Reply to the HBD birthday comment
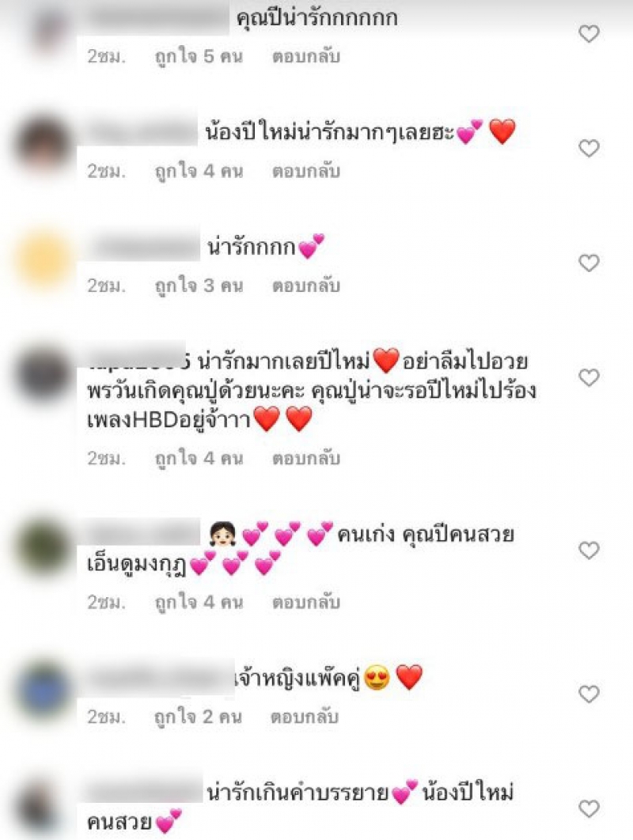The width and height of the screenshot is (633, 840). (306, 459)
